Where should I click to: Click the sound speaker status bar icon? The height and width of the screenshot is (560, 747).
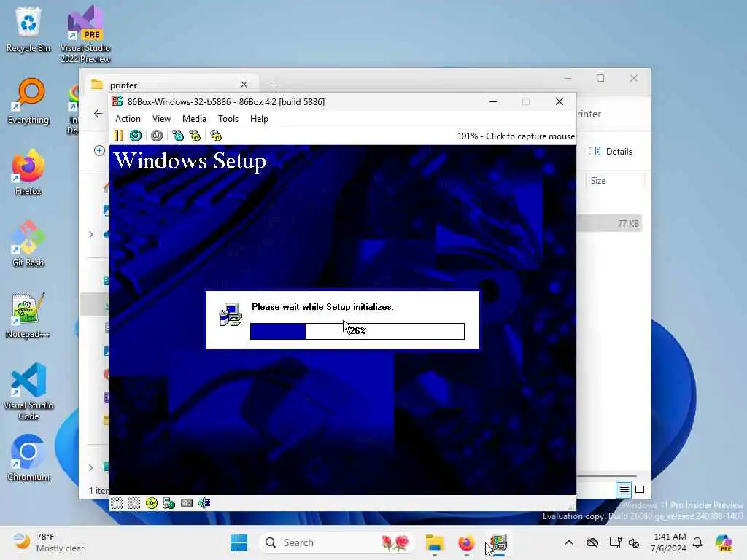pyautogui.click(x=204, y=503)
